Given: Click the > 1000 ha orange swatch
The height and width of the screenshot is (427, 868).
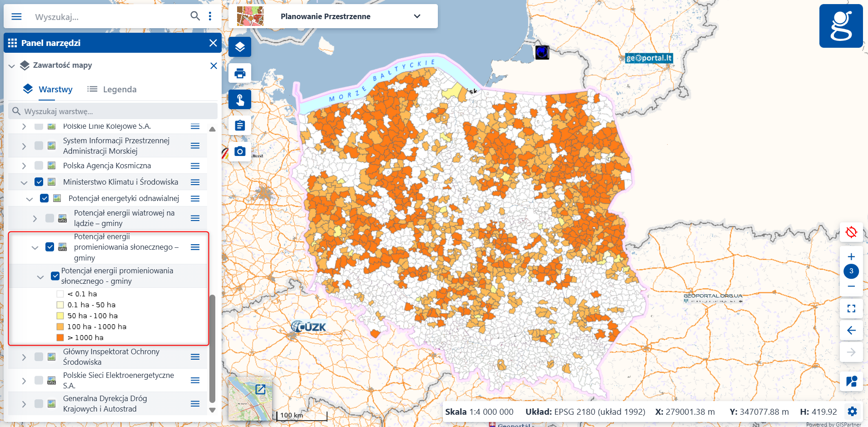Looking at the screenshot, I should (60, 337).
